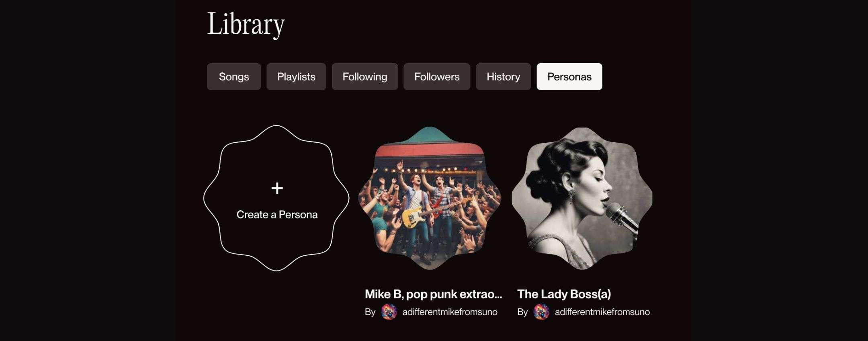Click the plus icon to add persona
868x341 pixels.
(x=277, y=188)
